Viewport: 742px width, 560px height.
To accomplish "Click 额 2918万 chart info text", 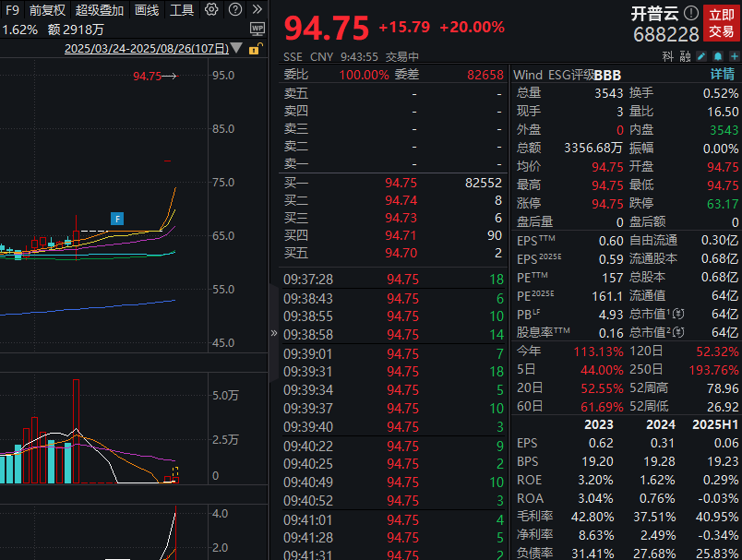I will (x=76, y=30).
